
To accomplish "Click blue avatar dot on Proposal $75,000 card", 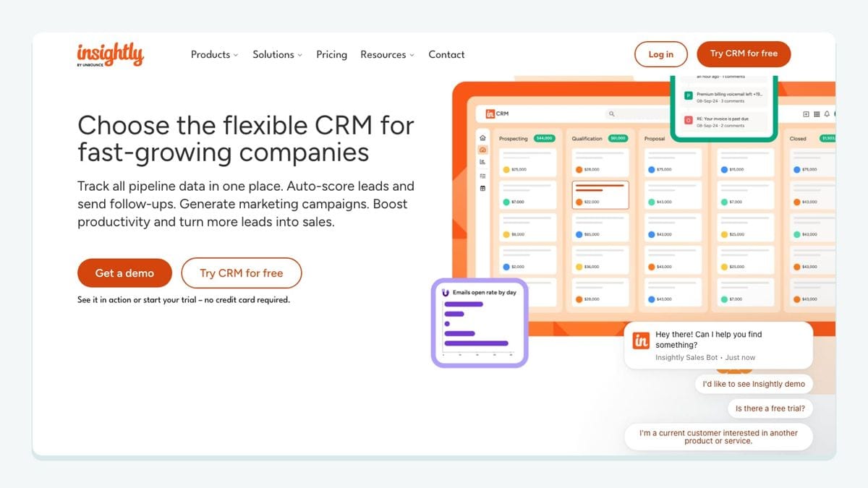I will click(x=652, y=170).
